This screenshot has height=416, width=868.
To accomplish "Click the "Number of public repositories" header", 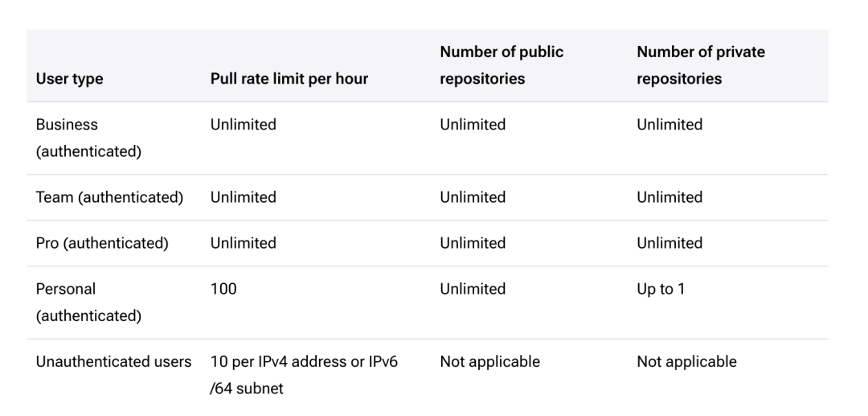I will pyautogui.click(x=502, y=65).
